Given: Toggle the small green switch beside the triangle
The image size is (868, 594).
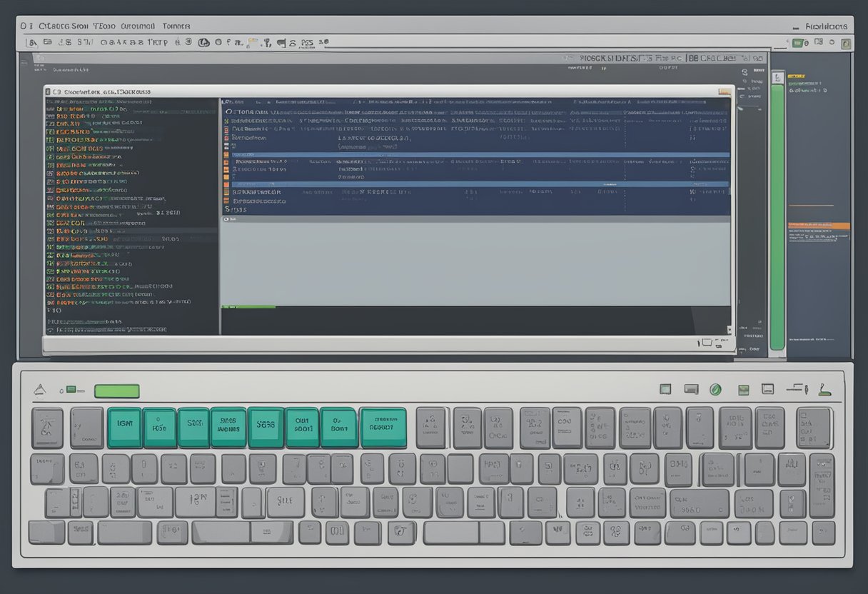Looking at the screenshot, I should (x=71, y=390).
